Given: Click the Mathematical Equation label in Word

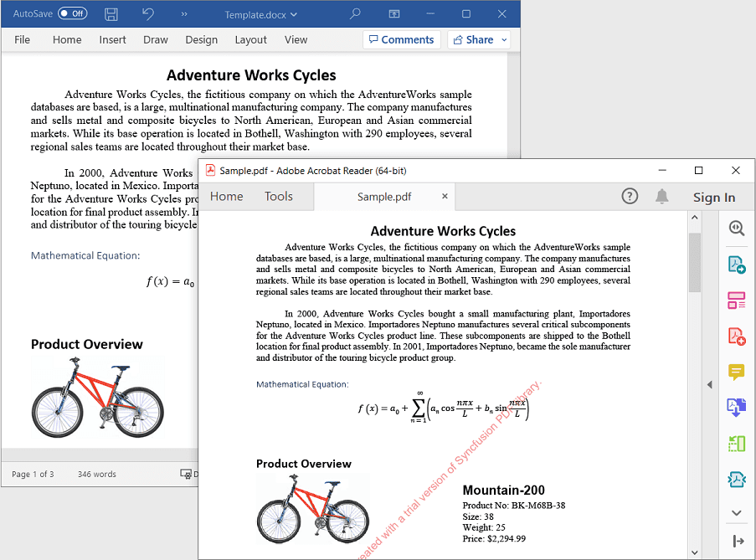Looking at the screenshot, I should (85, 256).
